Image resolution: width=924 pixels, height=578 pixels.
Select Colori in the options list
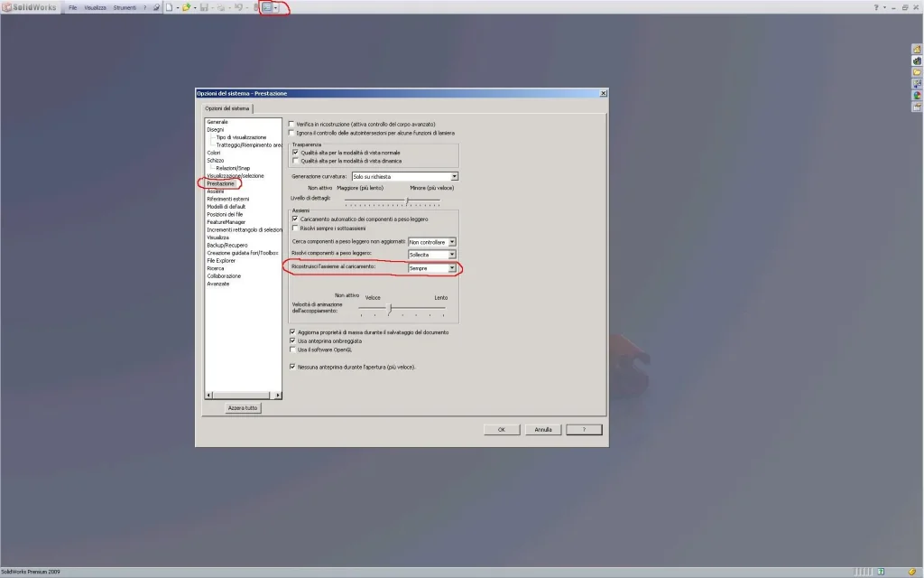click(x=214, y=153)
